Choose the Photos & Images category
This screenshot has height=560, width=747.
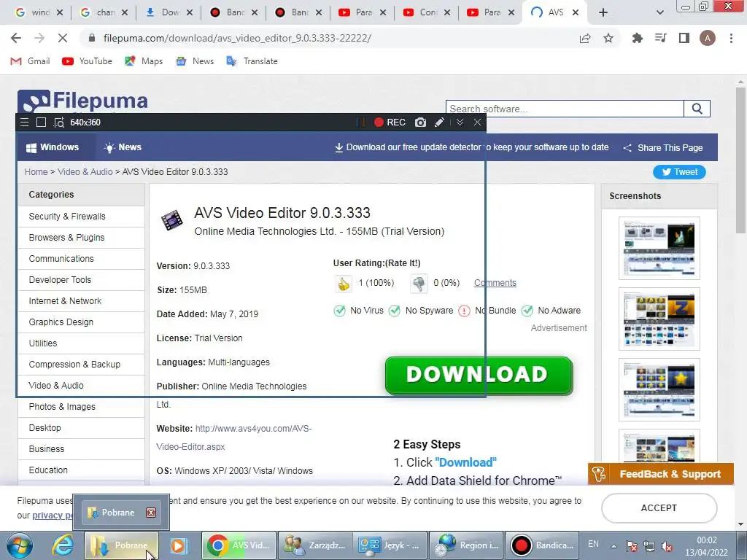coord(81,407)
